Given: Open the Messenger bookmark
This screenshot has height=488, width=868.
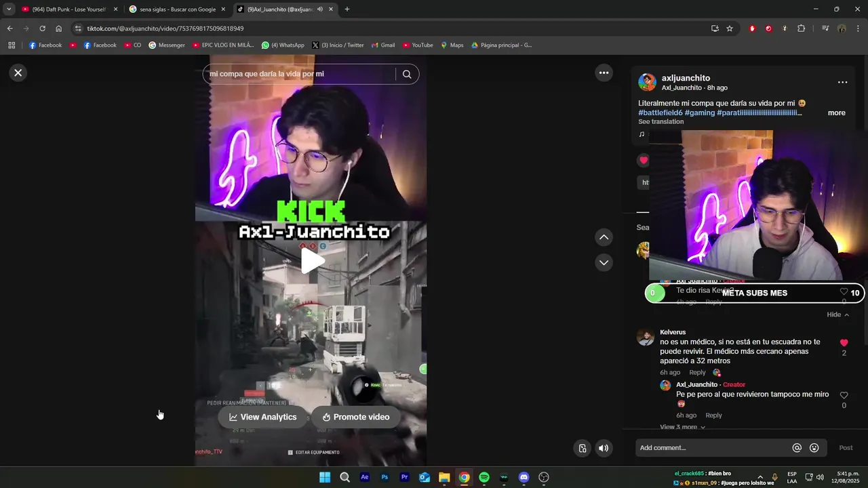Looking at the screenshot, I should coord(167,45).
